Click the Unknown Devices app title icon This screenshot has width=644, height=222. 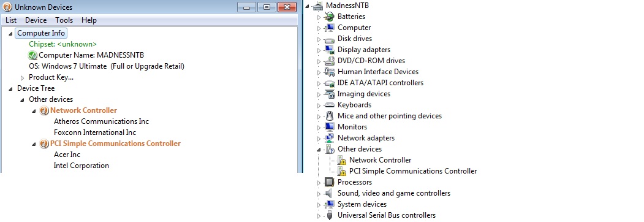click(x=7, y=7)
